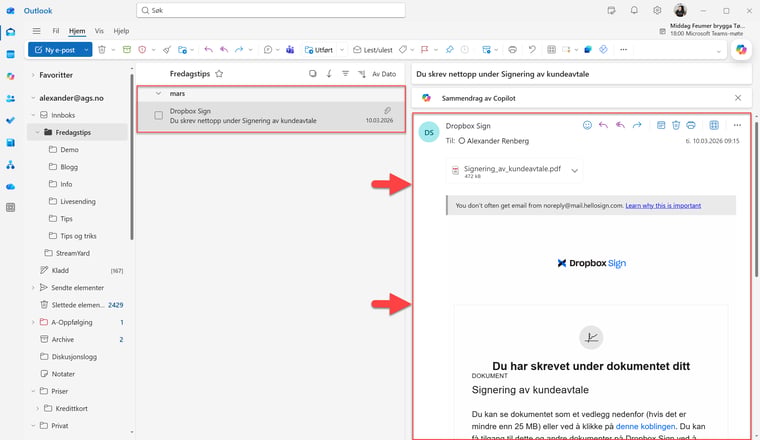Open People from the left app bar
This screenshot has height=440, width=760.
pos(11,98)
